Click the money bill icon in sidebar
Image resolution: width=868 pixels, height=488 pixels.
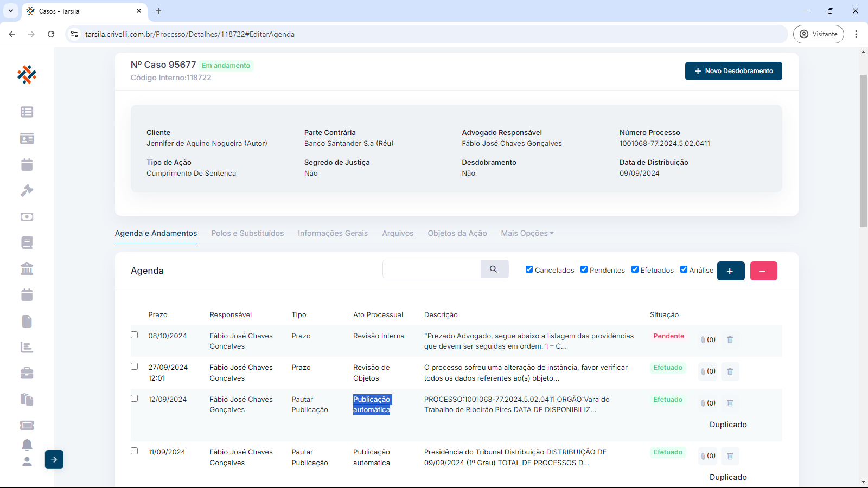27,216
